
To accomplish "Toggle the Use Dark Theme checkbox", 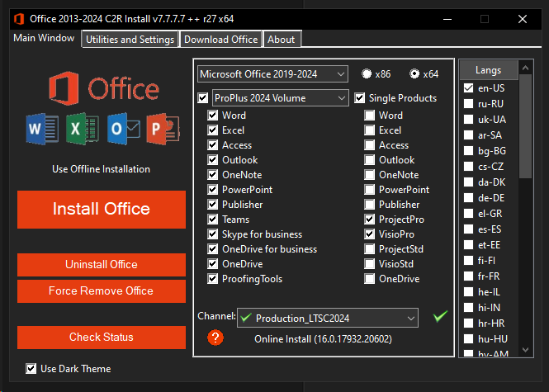I will [31, 369].
